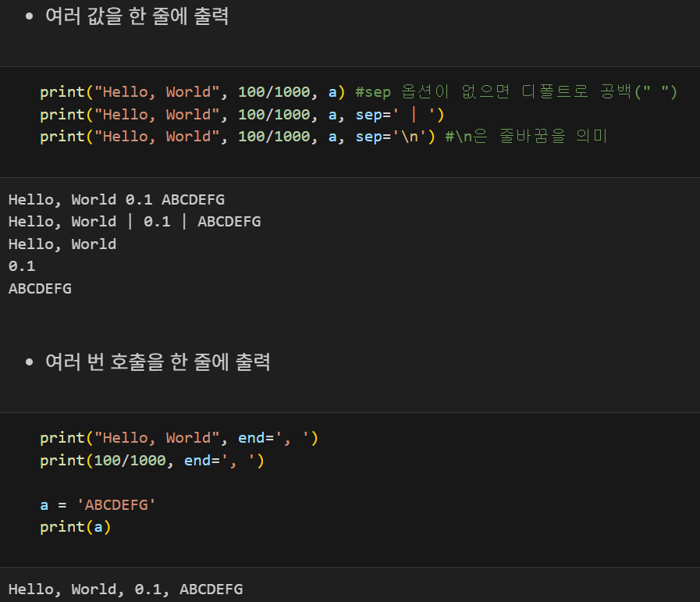Image resolution: width=700 pixels, height=602 pixels.
Task: Click the output line reading only 'Hello, World'
Action: tap(62, 244)
